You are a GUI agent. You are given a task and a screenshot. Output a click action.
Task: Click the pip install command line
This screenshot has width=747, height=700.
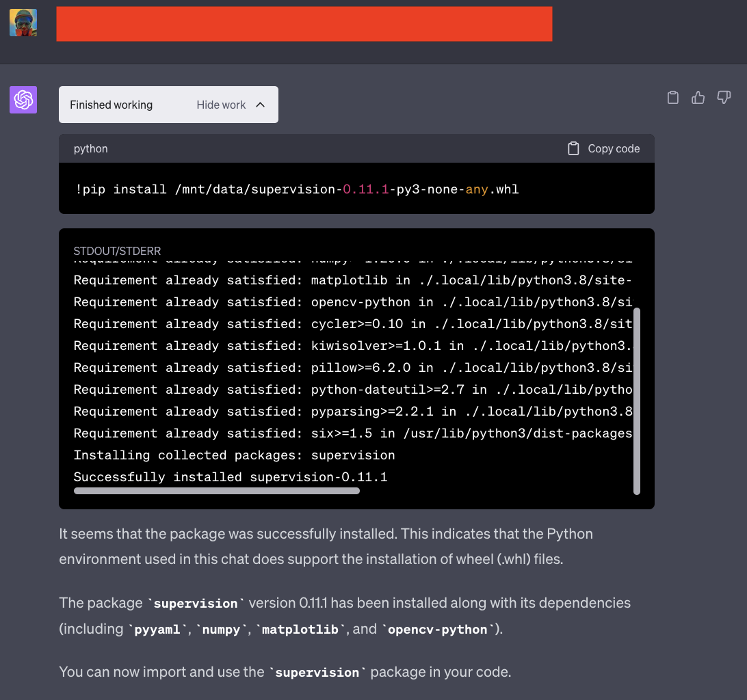coord(297,189)
